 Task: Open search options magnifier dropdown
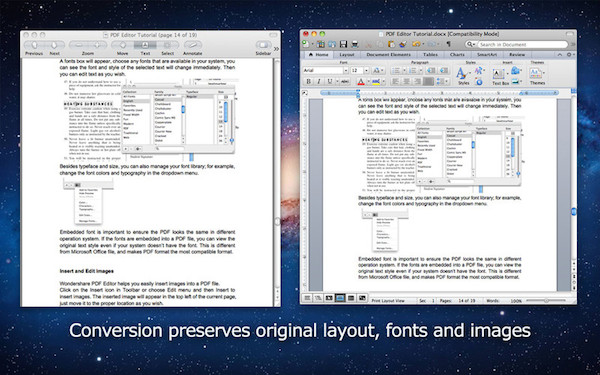point(471,44)
